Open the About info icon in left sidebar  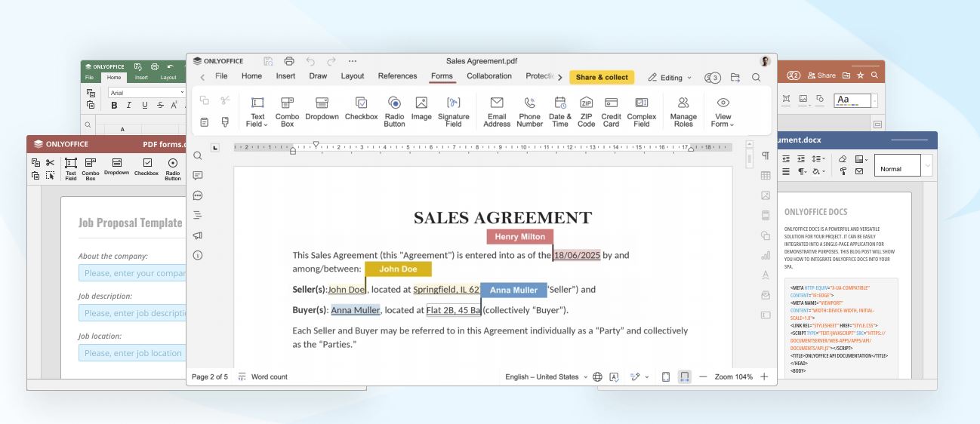click(x=198, y=255)
